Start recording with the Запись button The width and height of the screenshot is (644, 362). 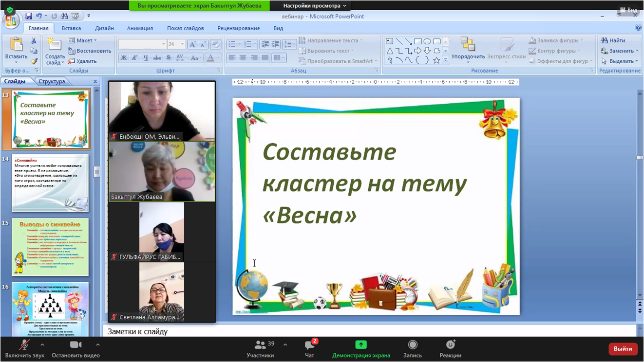tap(413, 345)
